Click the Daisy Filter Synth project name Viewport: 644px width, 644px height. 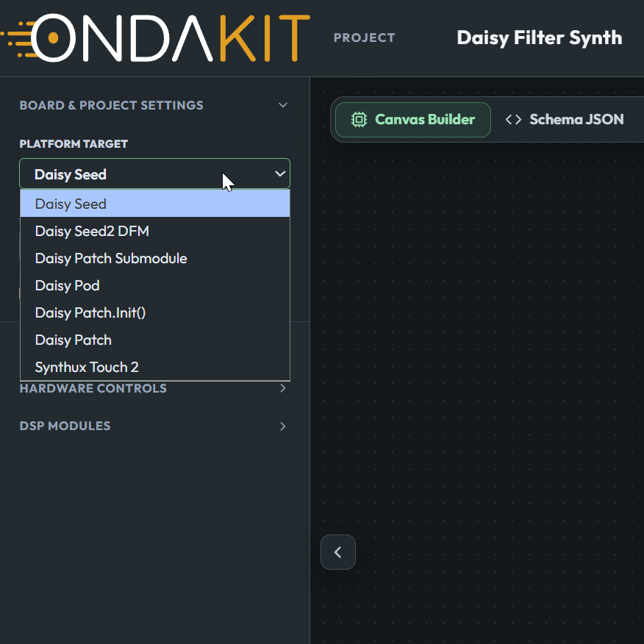[540, 37]
